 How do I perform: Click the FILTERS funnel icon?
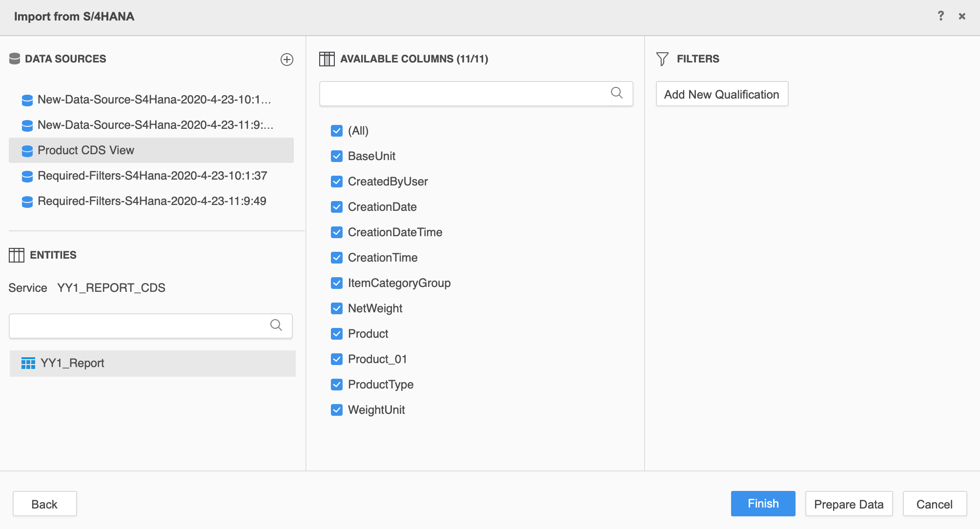(x=662, y=59)
